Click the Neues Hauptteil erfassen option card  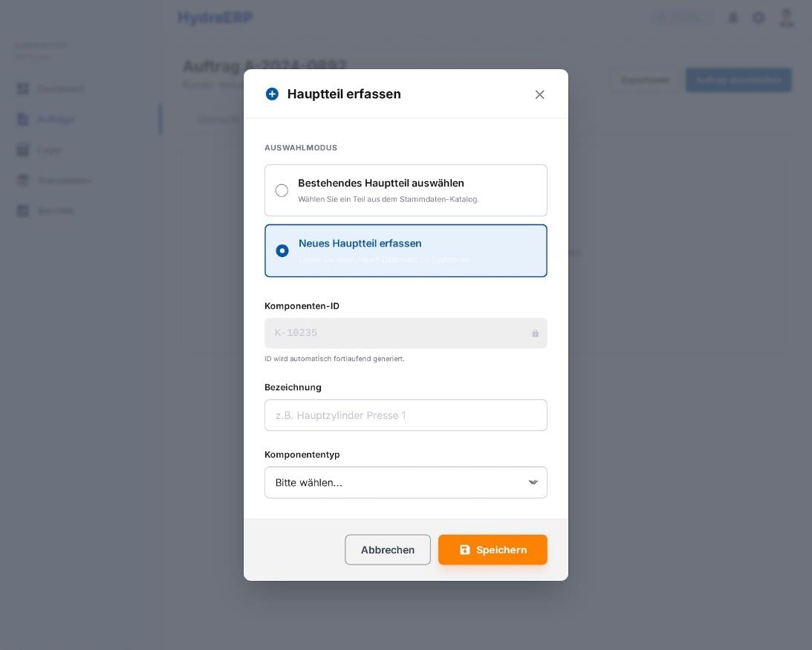406,250
